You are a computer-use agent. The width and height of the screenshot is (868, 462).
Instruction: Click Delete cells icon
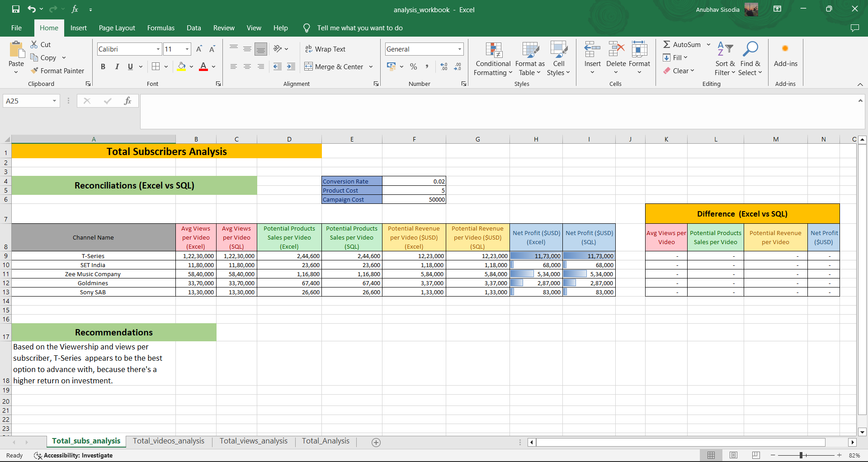[x=616, y=49]
